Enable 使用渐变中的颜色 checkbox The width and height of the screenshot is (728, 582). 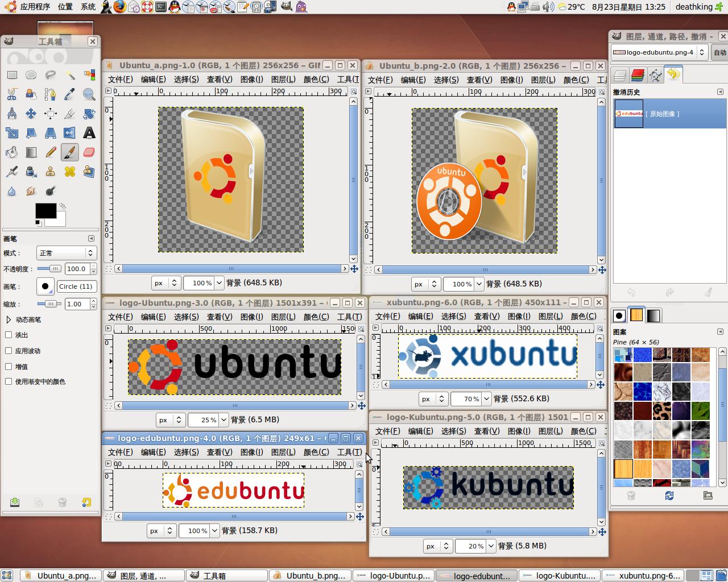pos(9,381)
